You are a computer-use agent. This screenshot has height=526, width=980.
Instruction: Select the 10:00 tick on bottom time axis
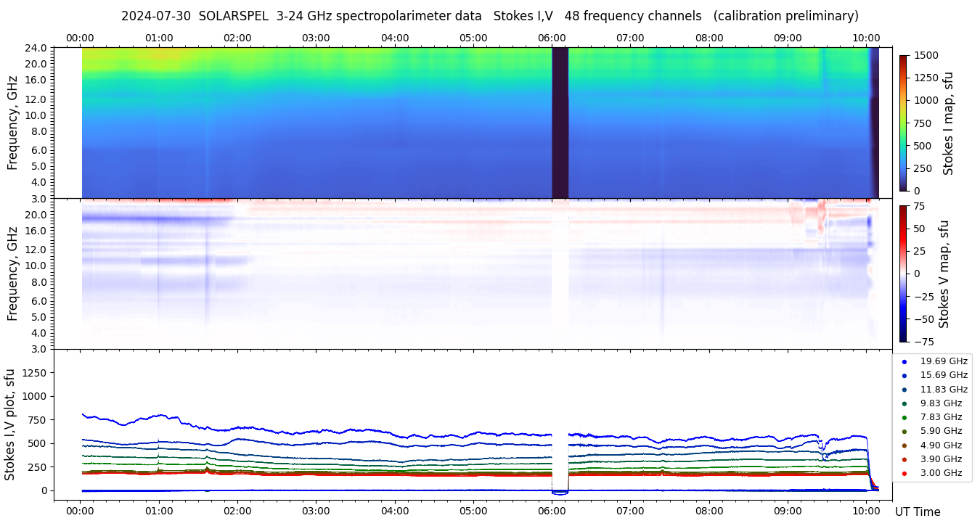click(866, 511)
